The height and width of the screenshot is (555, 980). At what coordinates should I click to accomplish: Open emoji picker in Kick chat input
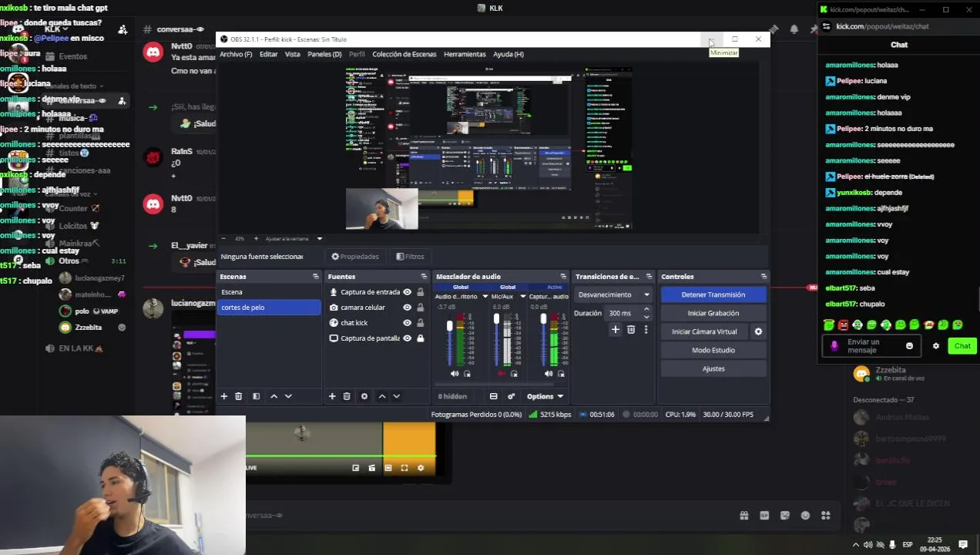pos(909,346)
